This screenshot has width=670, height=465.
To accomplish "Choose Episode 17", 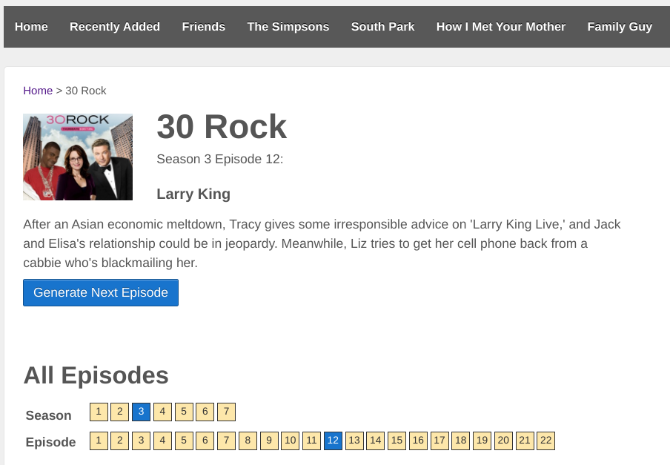I will pos(439,441).
